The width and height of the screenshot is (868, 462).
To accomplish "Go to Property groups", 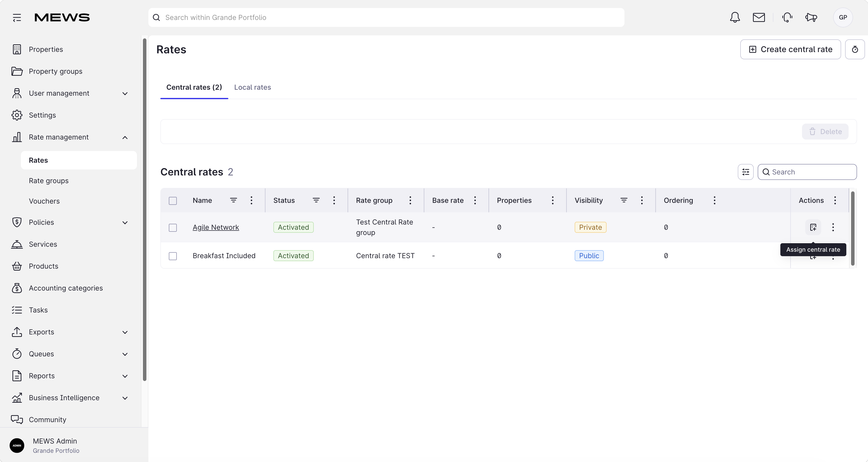I will [56, 71].
